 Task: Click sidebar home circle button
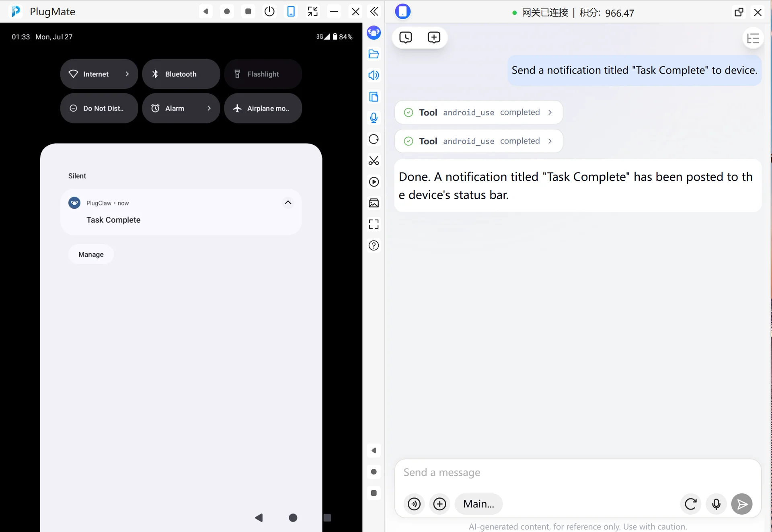374,472
